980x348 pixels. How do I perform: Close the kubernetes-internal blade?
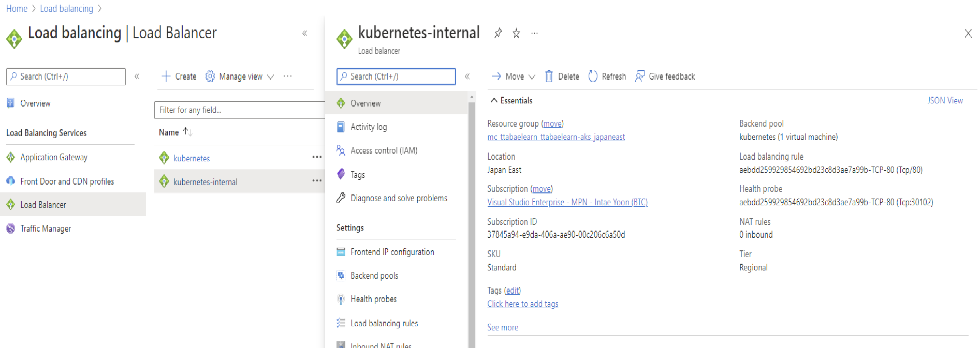(x=968, y=34)
